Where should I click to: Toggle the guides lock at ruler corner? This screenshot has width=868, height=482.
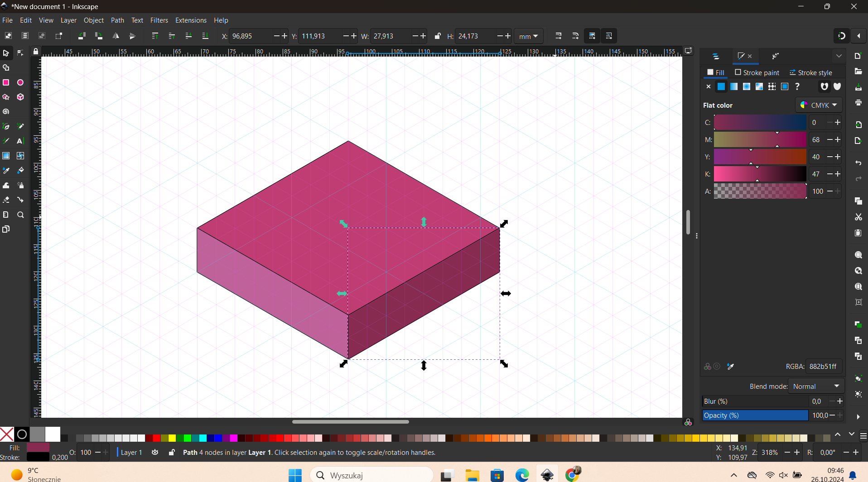pyautogui.click(x=36, y=52)
